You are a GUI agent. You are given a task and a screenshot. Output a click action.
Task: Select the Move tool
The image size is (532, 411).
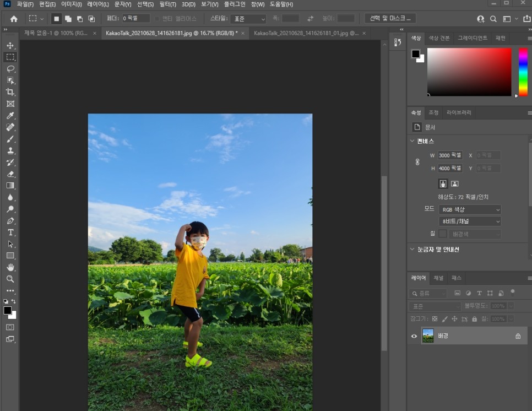point(10,46)
